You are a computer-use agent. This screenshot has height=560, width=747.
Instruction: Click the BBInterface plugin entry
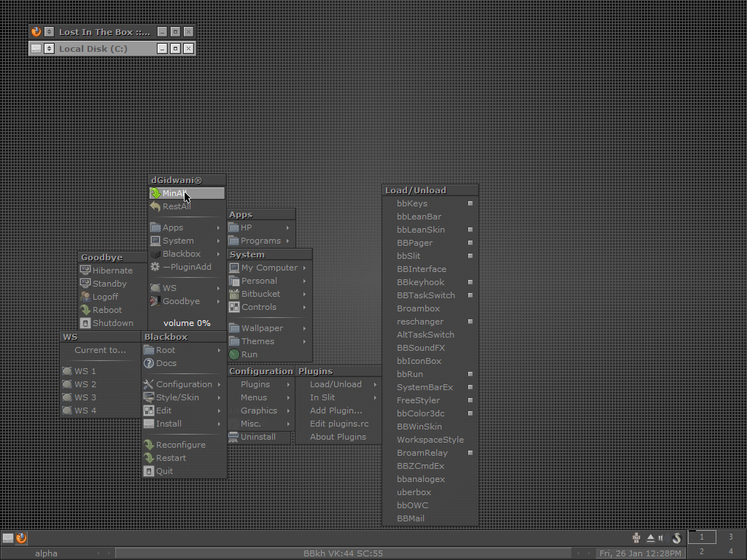(430, 269)
